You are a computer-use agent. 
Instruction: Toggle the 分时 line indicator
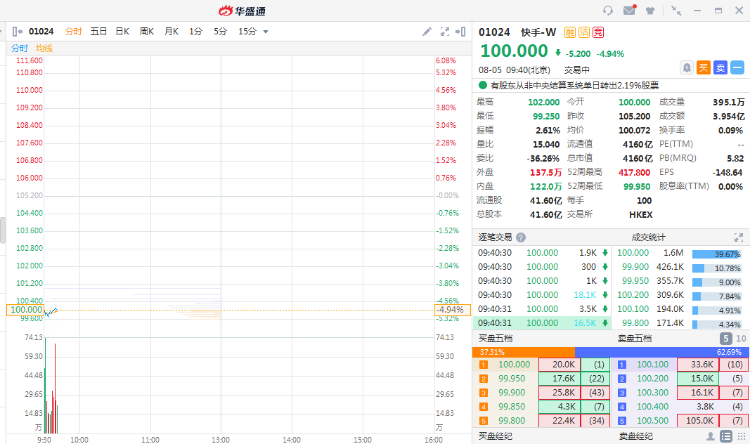pos(19,48)
